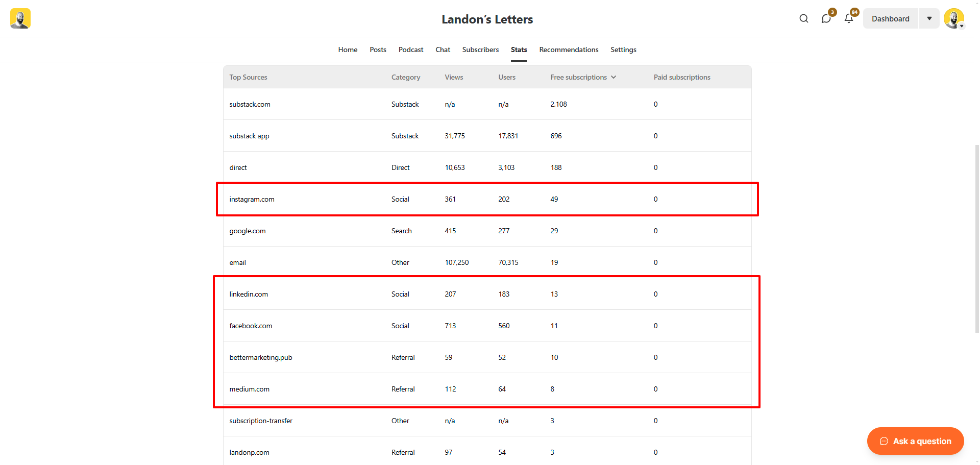This screenshot has width=980, height=465.
Task: Click the Landon's Letters publication logo
Action: (x=20, y=18)
